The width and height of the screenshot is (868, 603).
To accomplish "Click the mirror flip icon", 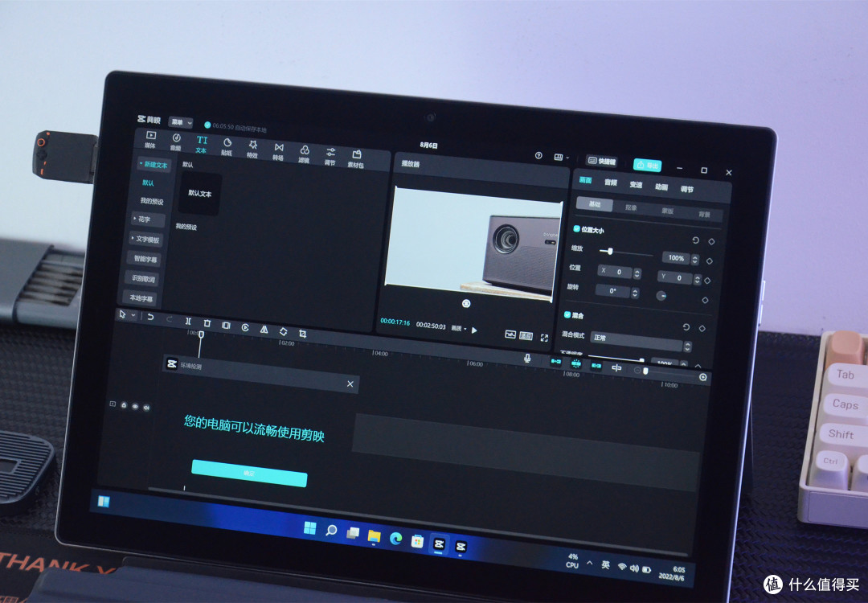I will point(264,330).
